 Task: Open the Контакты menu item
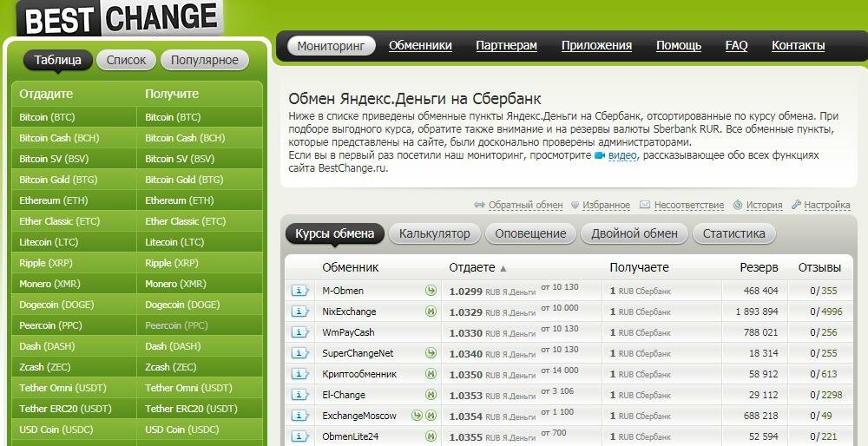coord(799,46)
